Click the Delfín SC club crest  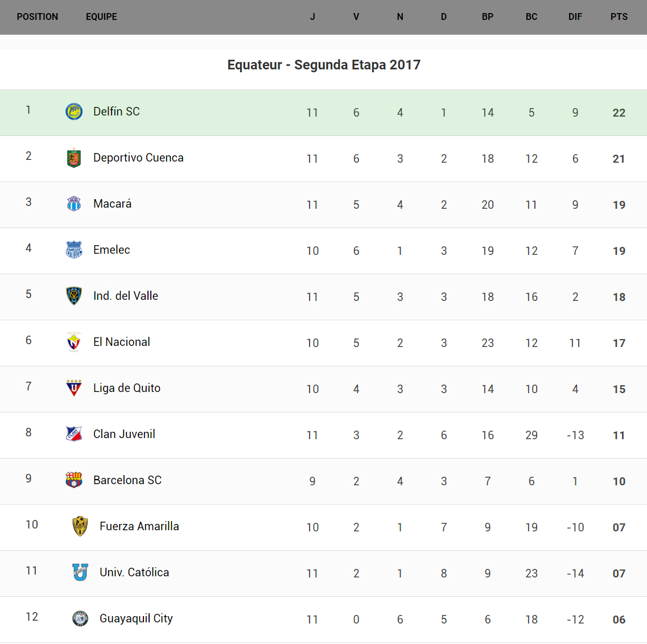pos(74,112)
